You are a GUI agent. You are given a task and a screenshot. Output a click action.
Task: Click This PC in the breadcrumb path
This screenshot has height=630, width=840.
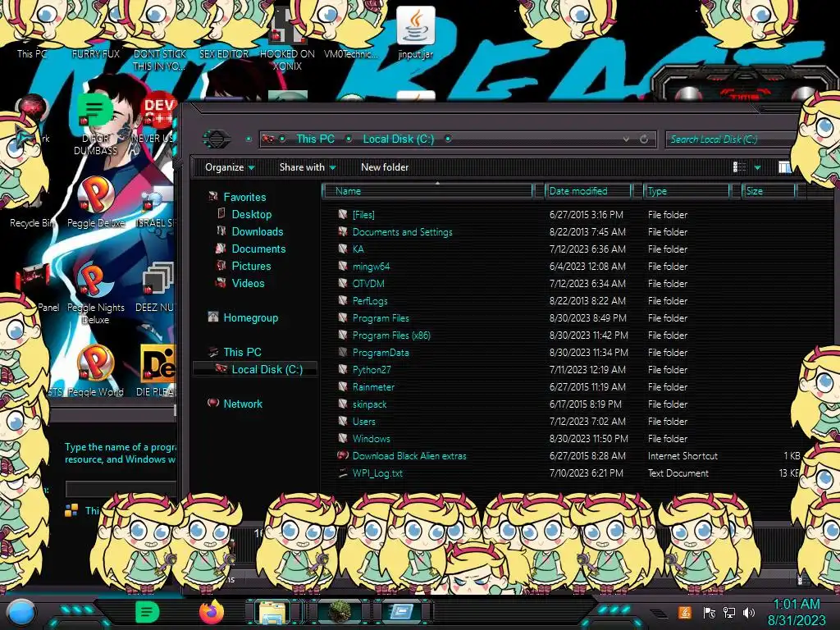point(316,139)
